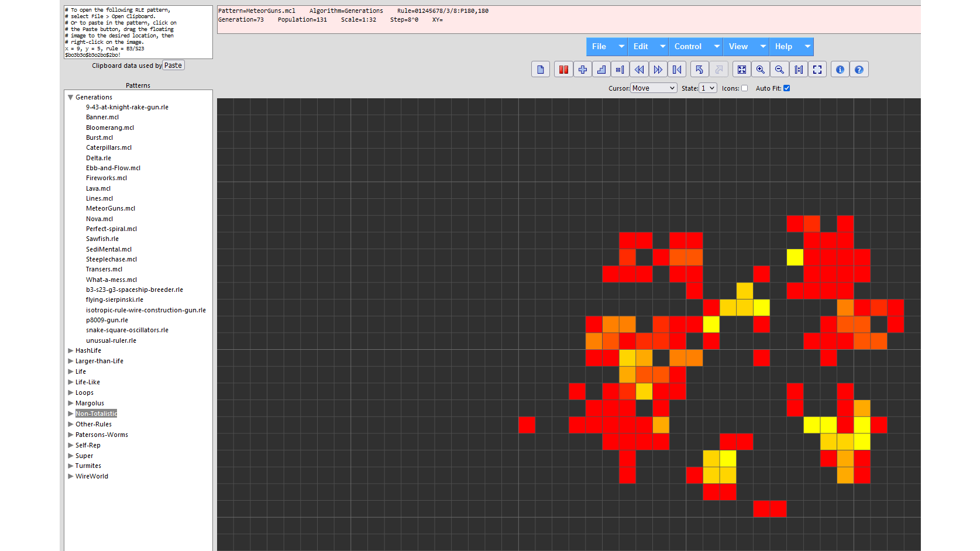
Task: Open the State number dropdown
Action: [708, 88]
